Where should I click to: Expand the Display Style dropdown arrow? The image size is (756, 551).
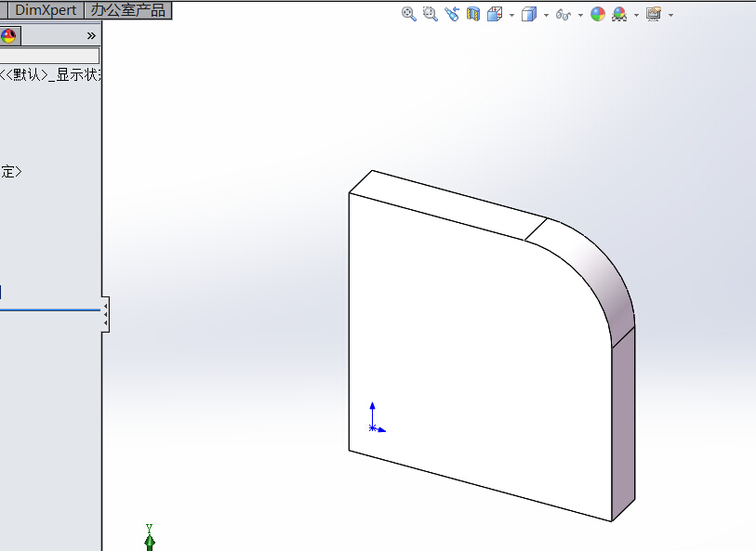546,16
